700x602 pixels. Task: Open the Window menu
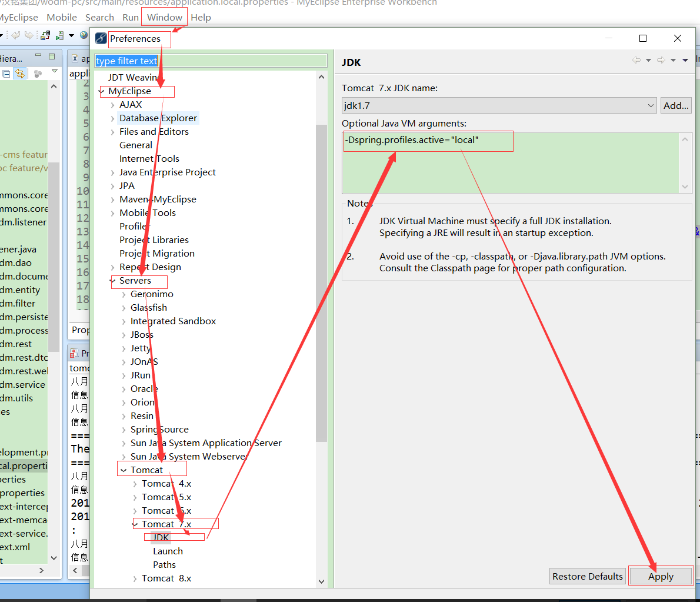point(165,18)
